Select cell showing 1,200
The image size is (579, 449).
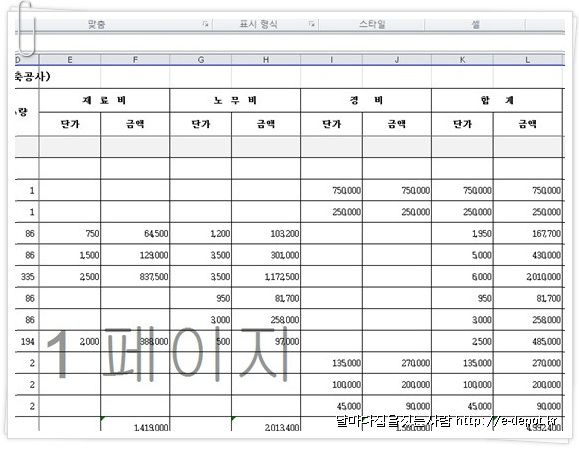click(201, 233)
